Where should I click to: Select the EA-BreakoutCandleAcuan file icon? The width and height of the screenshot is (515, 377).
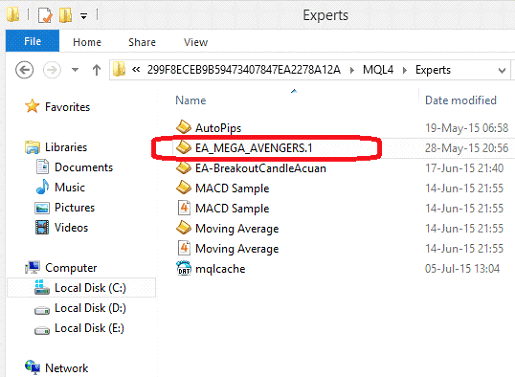pos(183,167)
